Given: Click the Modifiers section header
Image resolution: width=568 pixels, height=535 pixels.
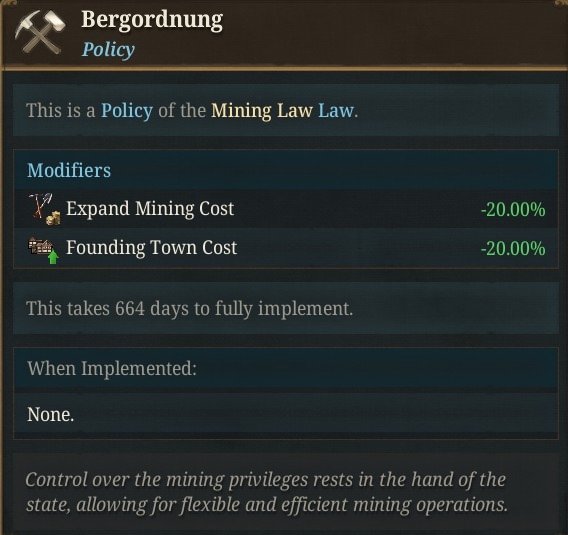Looking at the screenshot, I should tap(69, 170).
